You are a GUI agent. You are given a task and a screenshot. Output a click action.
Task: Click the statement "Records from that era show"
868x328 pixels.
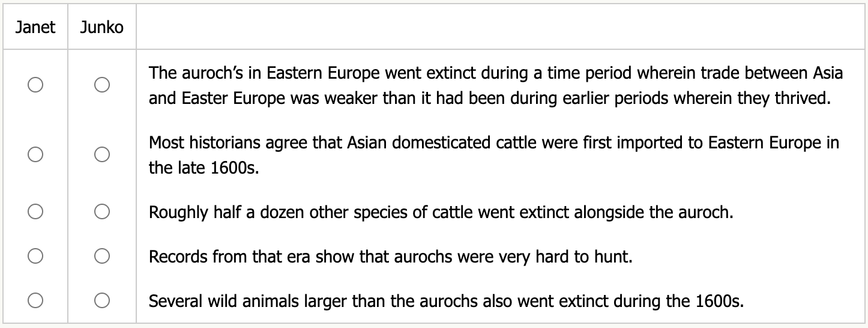tap(390, 257)
